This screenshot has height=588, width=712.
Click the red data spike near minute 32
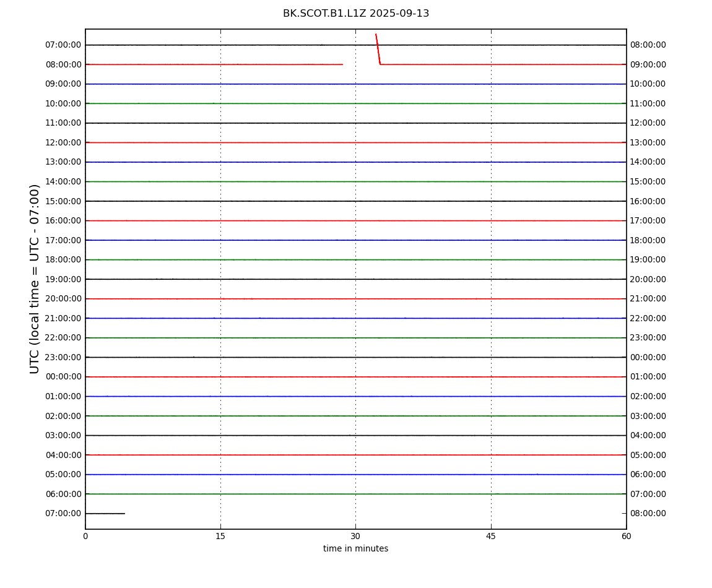(378, 49)
